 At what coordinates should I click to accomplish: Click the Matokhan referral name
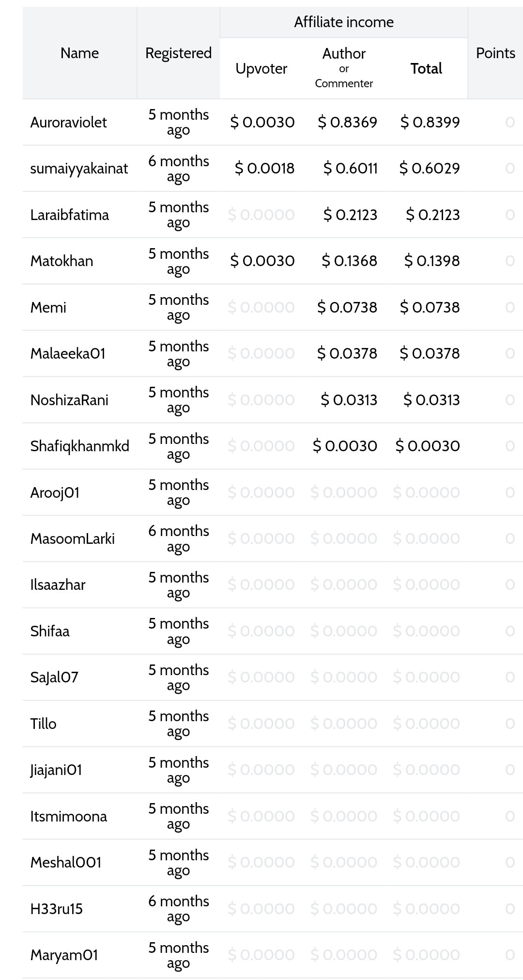click(x=62, y=261)
